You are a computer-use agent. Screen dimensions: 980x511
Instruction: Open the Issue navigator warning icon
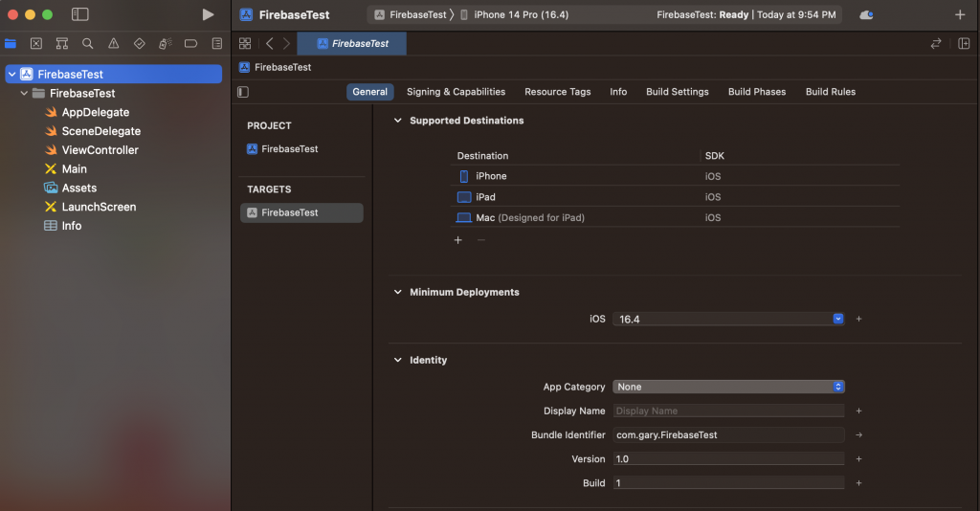click(x=113, y=43)
